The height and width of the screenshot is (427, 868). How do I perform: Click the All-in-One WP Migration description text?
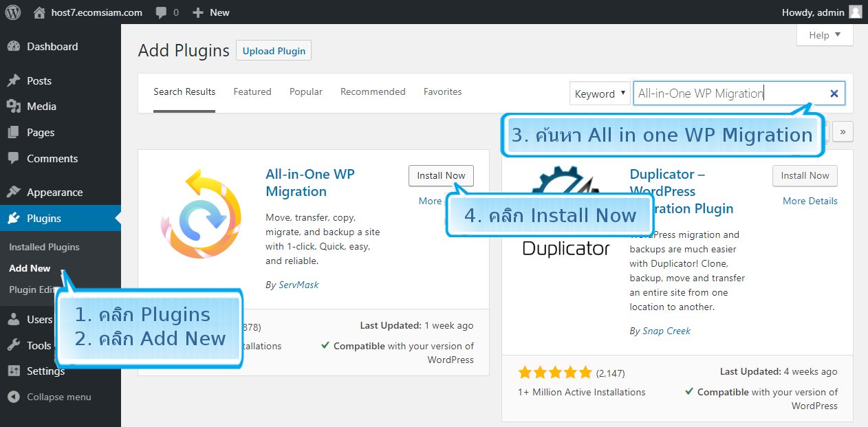click(x=323, y=239)
